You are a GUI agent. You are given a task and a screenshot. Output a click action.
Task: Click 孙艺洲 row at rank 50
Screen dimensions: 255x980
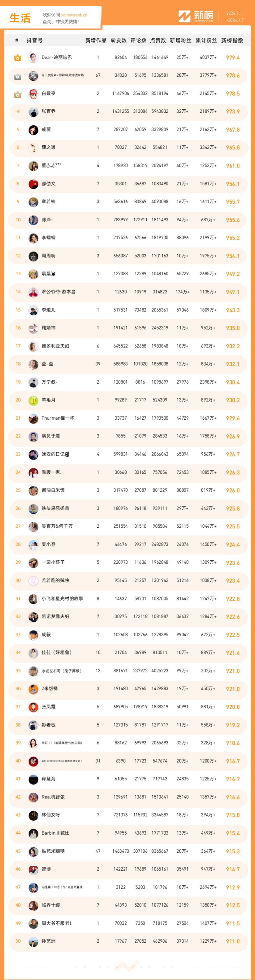(128, 941)
